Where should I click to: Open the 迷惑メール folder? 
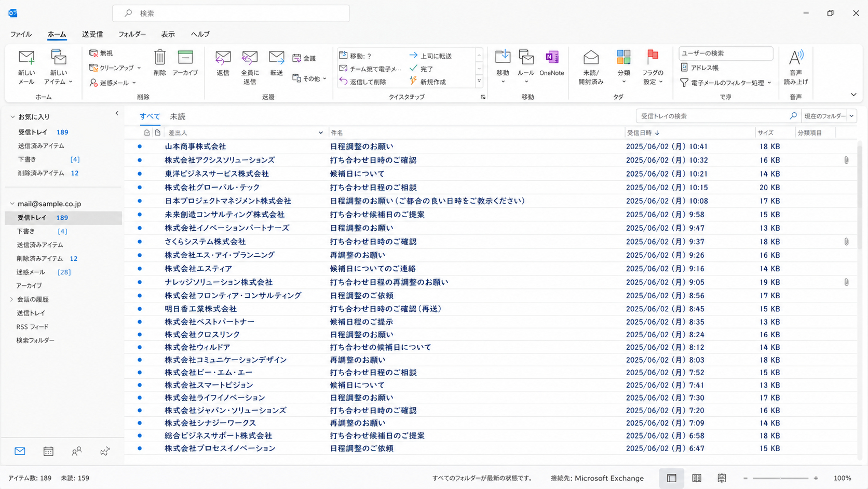(x=31, y=272)
